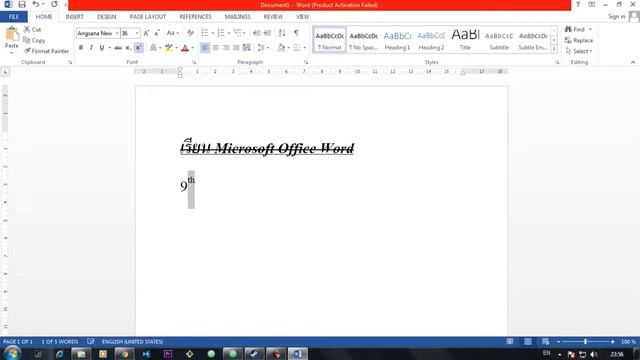Switch to the REVIEW tab

pyautogui.click(x=273, y=17)
